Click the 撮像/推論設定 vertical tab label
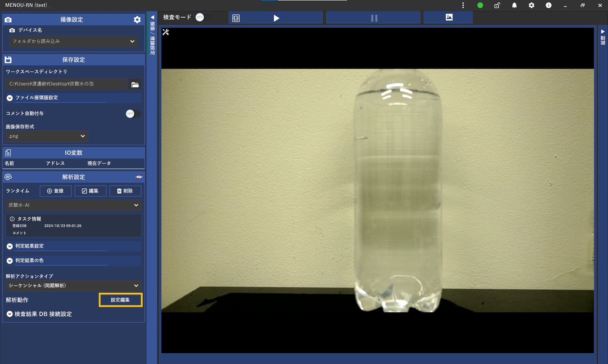608x364 pixels. 152,38
